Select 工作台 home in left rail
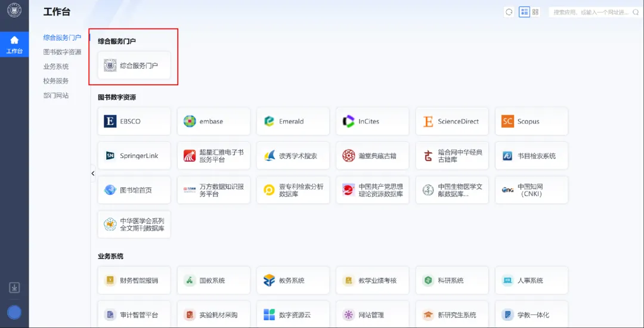Image resolution: width=644 pixels, height=328 pixels. (14, 44)
